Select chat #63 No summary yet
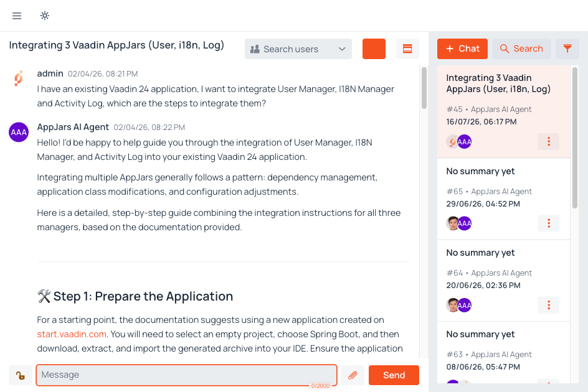Image resolution: width=588 pixels, height=392 pixels. pos(504,352)
